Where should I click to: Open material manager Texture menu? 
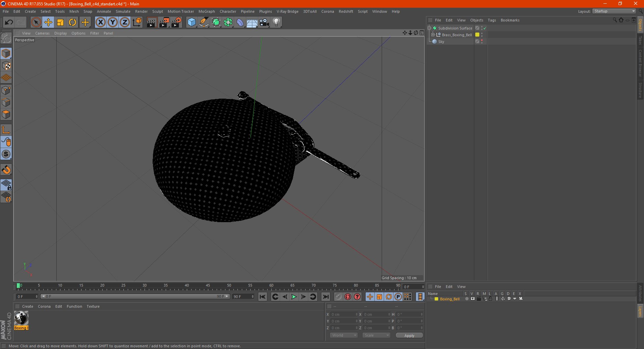click(93, 306)
